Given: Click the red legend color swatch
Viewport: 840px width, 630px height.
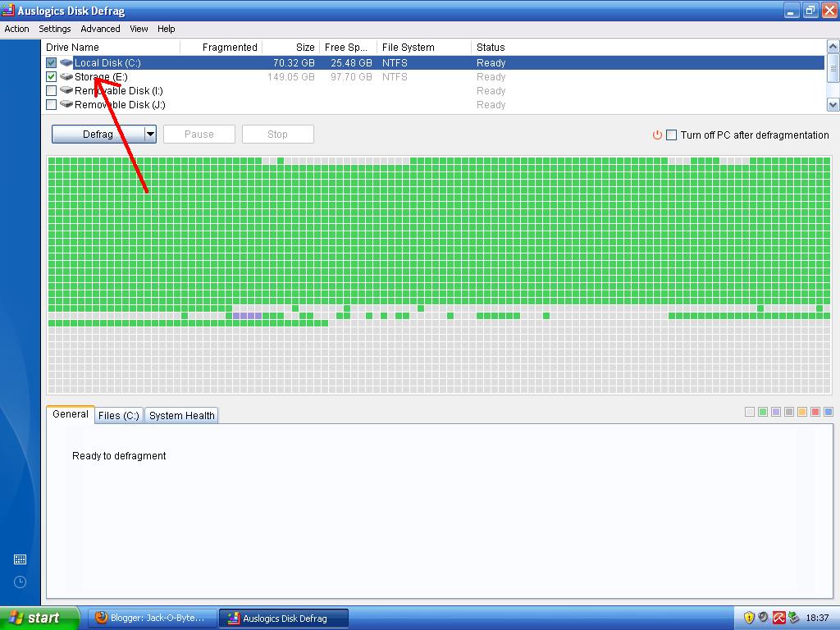Looking at the screenshot, I should [x=815, y=412].
